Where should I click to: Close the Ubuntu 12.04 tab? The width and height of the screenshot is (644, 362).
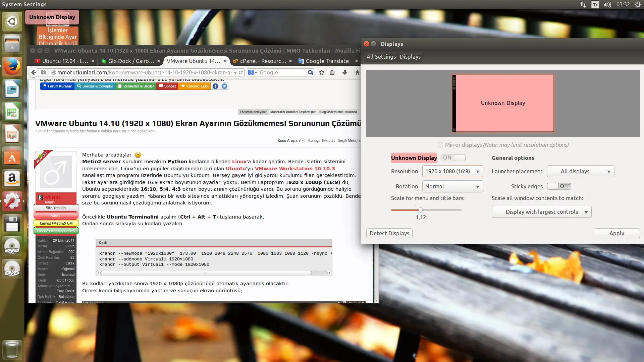coord(93,61)
